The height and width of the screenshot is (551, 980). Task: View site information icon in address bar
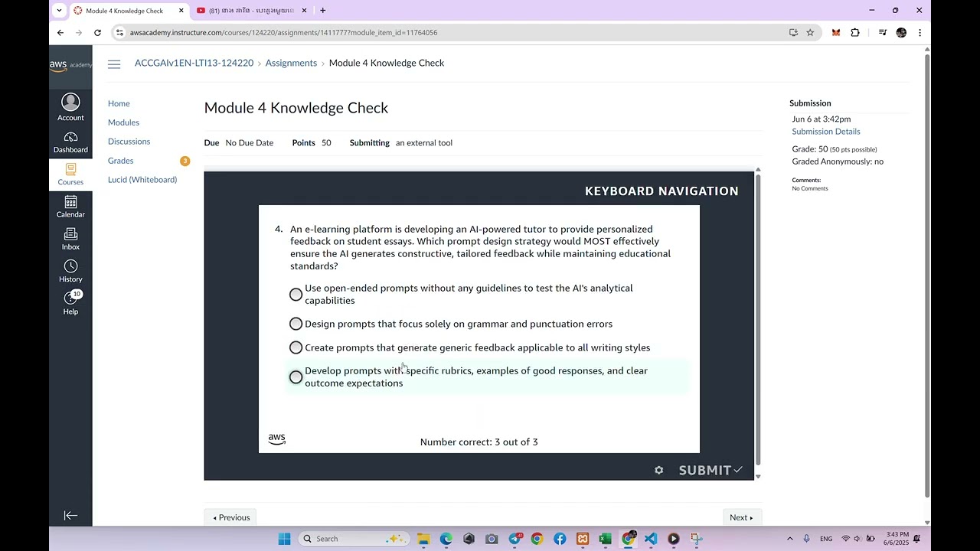click(119, 32)
